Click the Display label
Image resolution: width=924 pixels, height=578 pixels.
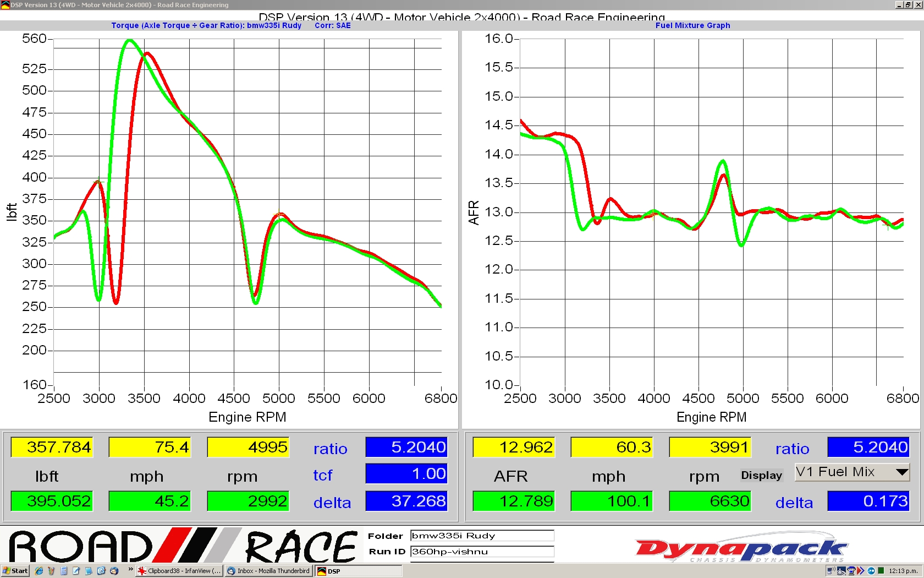[x=761, y=475]
